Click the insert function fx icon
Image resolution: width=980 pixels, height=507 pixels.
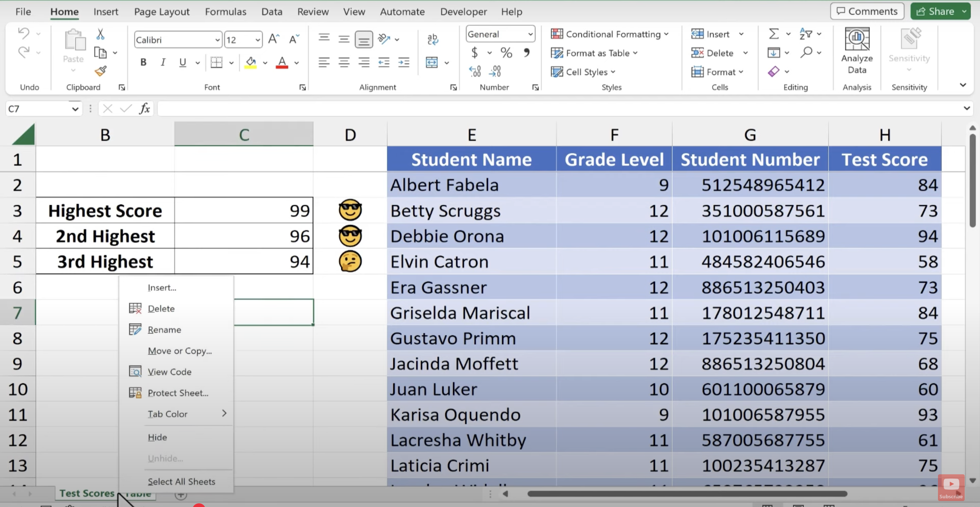144,109
